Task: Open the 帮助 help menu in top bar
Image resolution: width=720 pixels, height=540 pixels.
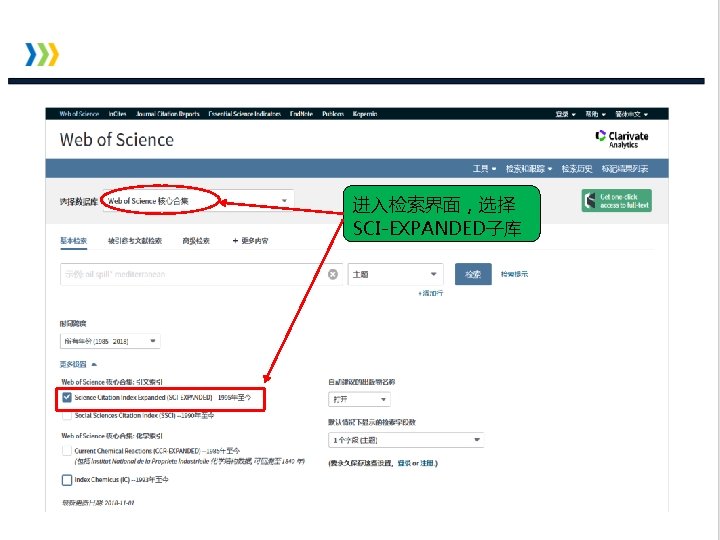Action: pos(596,114)
